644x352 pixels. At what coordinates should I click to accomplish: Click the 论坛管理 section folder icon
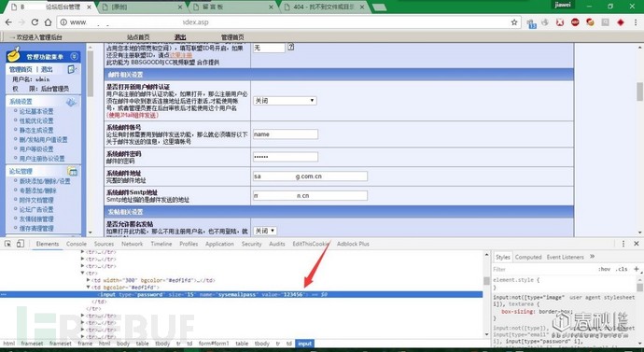[72, 172]
